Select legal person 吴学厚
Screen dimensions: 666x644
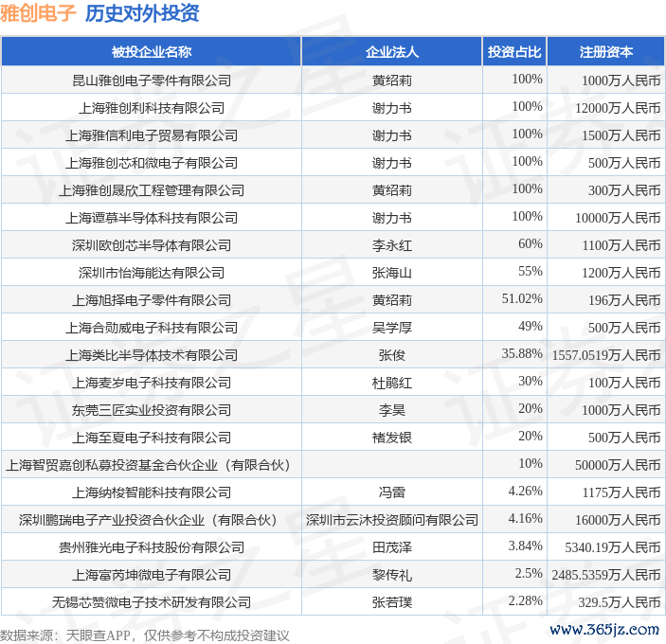click(392, 328)
